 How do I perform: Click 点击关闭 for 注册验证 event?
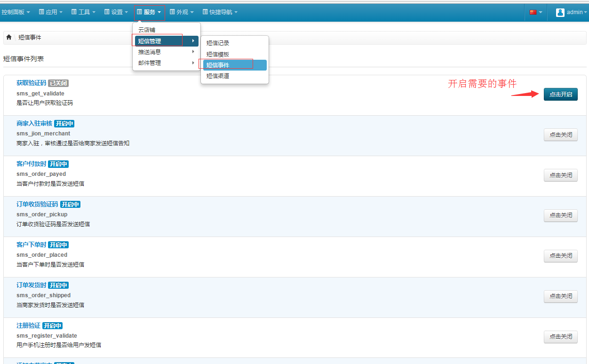point(560,337)
